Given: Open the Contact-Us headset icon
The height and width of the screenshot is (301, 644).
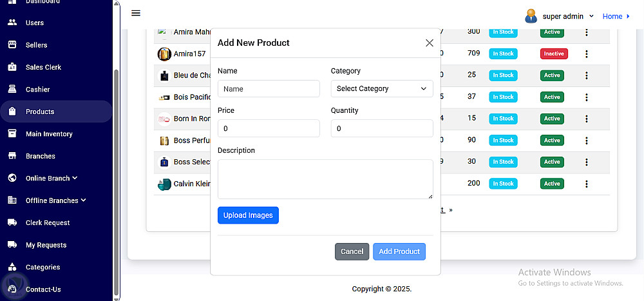Looking at the screenshot, I should click(12, 289).
